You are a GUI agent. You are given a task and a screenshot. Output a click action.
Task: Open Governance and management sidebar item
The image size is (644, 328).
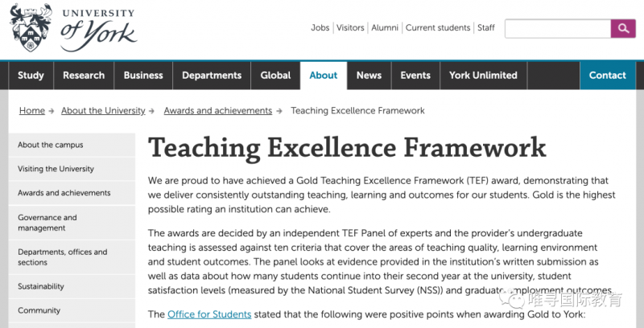[72, 223]
